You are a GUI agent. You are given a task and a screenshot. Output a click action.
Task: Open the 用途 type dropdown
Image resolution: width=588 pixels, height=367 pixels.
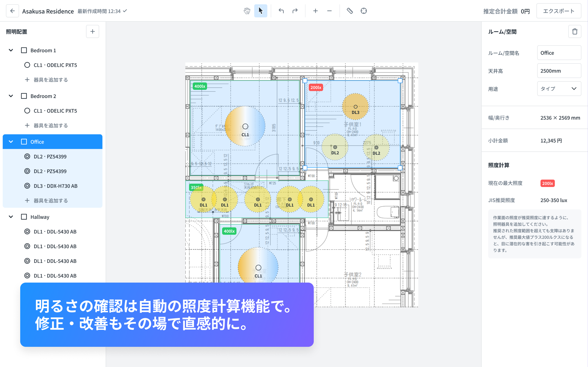tap(558, 88)
